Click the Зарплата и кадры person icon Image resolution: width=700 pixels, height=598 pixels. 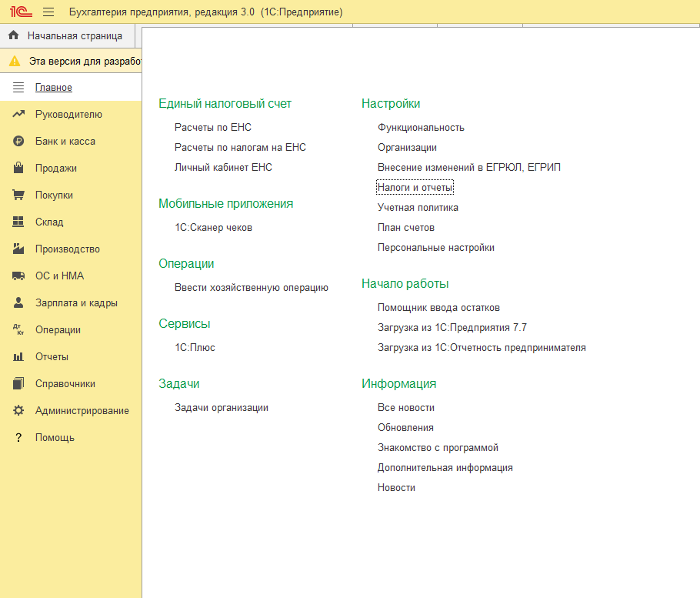18,302
